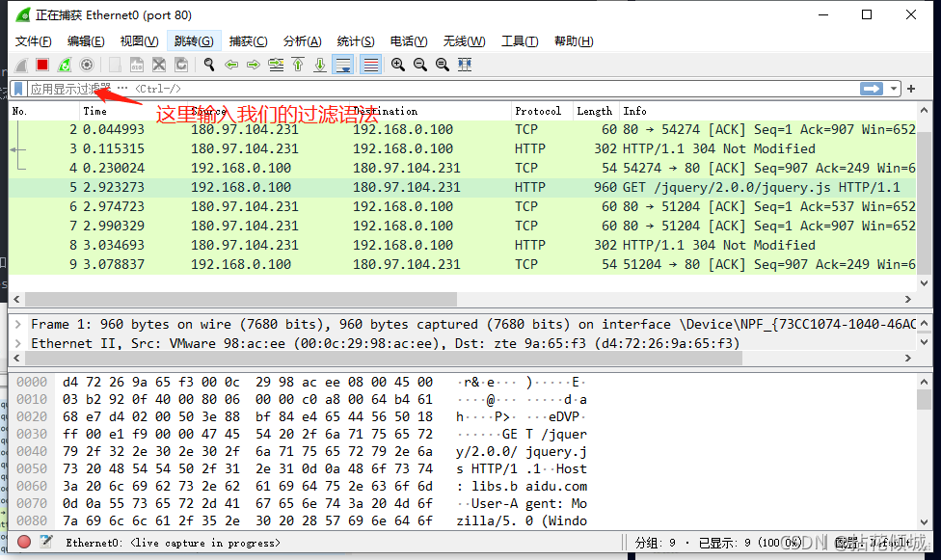The height and width of the screenshot is (560, 941).
Task: Open the display filter history dropdown
Action: 894,89
